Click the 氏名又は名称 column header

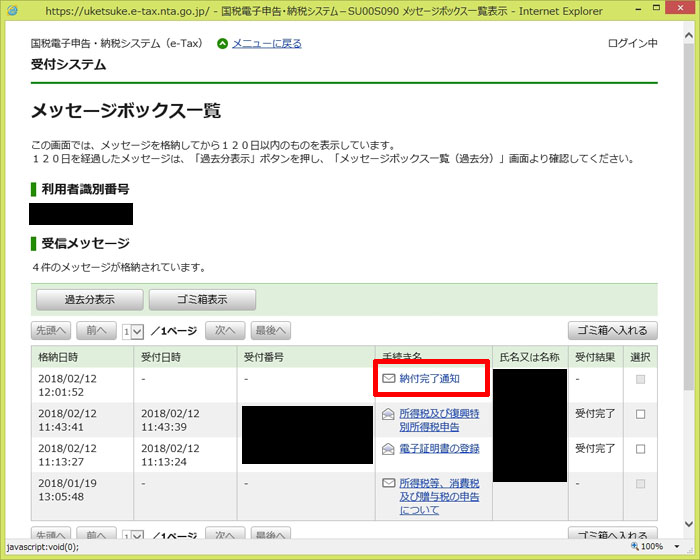coord(529,357)
